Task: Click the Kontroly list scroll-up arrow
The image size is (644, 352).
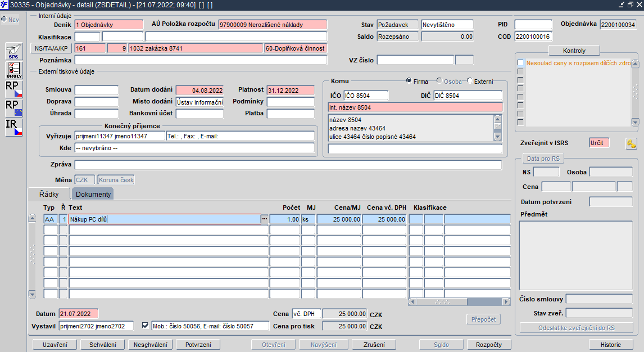Action: pos(636,63)
